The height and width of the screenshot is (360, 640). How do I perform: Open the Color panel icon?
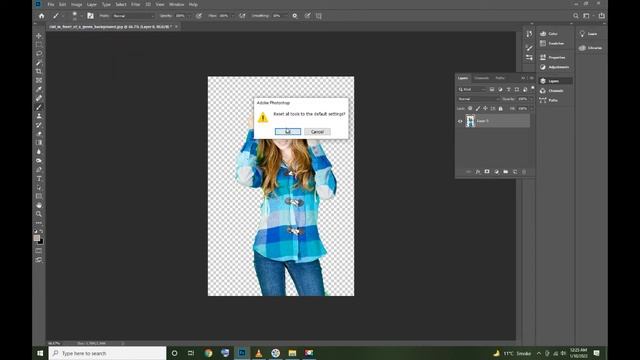pos(543,33)
